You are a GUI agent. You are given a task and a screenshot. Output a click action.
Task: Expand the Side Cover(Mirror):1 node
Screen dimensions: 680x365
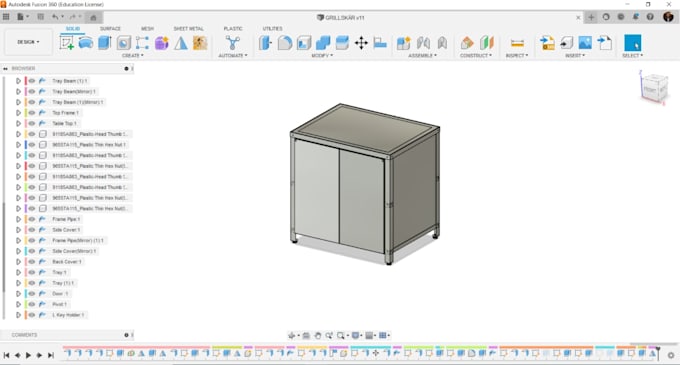click(x=18, y=251)
